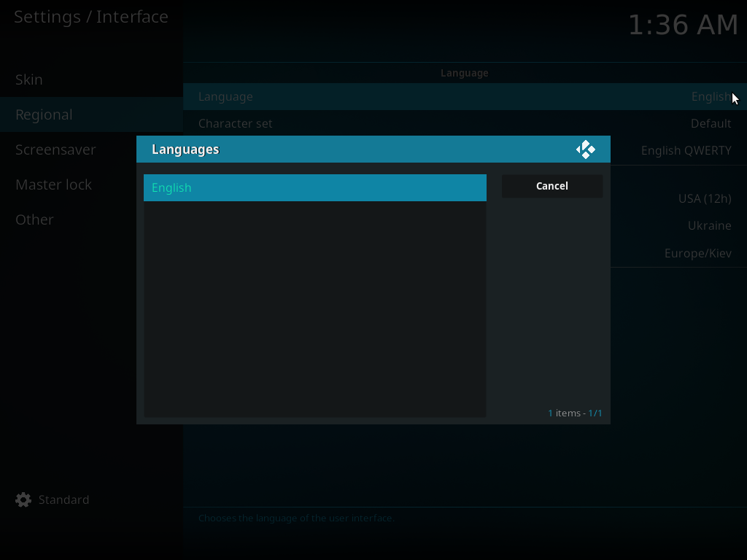The height and width of the screenshot is (560, 747).
Task: Select English in the Languages list
Action: 314,187
